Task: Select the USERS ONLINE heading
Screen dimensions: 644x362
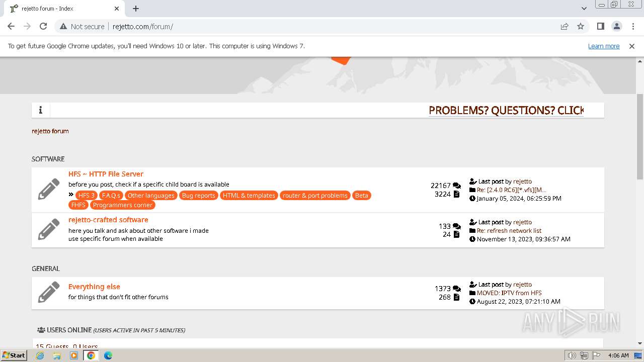Action: pyautogui.click(x=111, y=330)
